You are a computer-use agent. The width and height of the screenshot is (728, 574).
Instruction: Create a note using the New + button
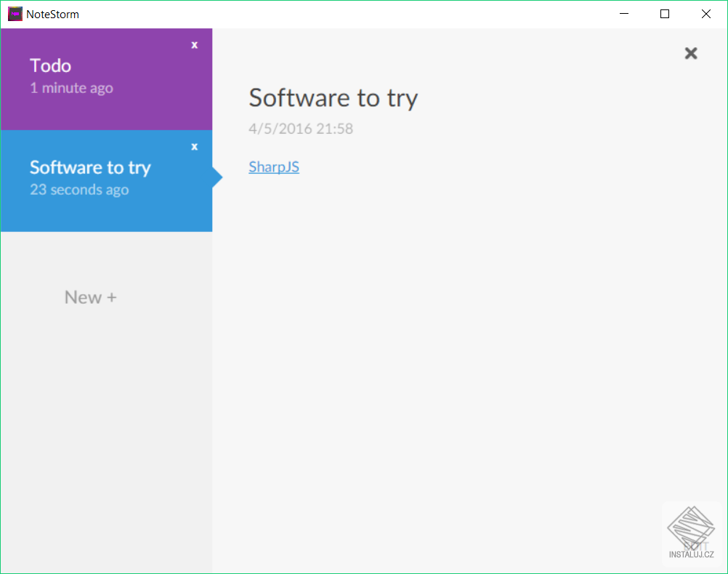click(x=90, y=296)
